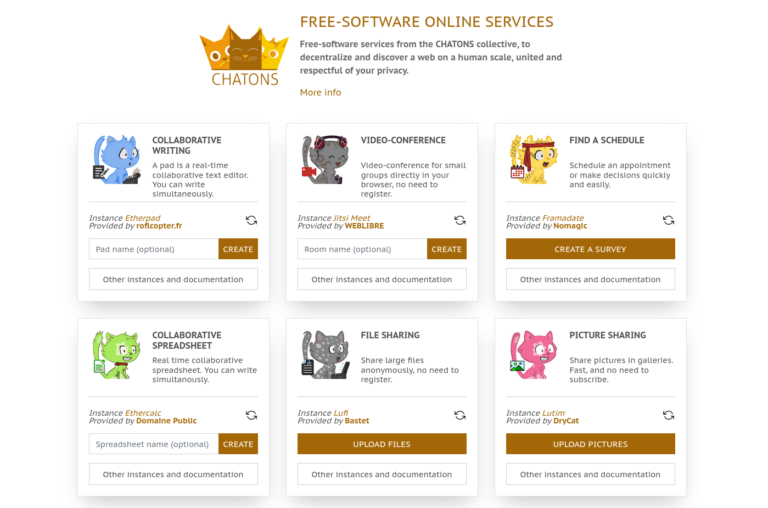Refresh the Lufi instance icon

pos(460,415)
